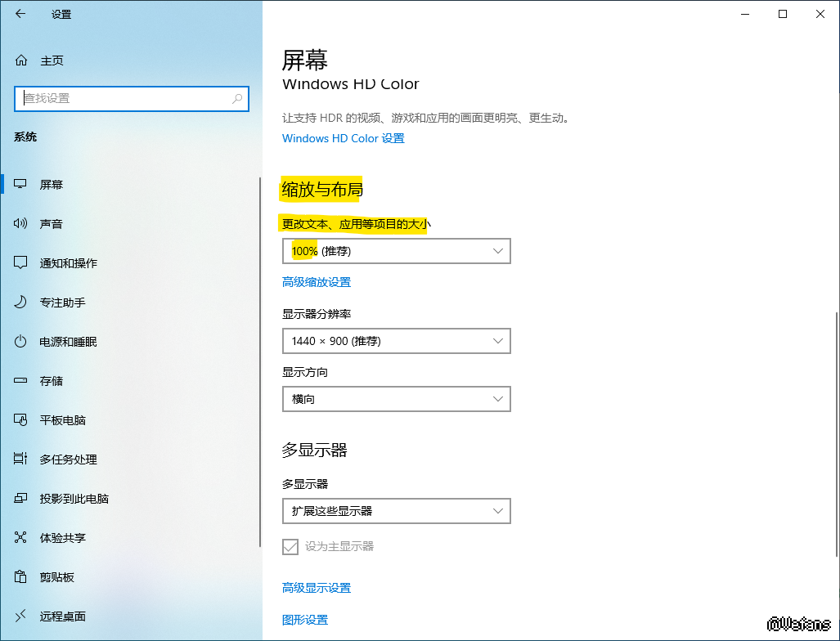840x641 pixels.
Task: Click the projecting icon for 投影到此电脑
Action: tap(20, 498)
